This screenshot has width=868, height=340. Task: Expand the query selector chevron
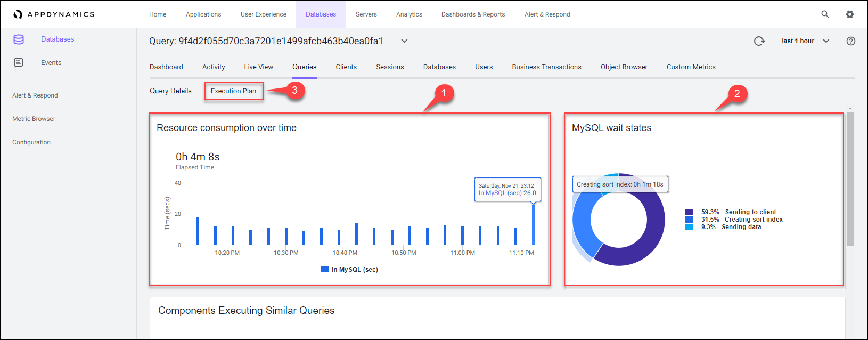(x=404, y=41)
